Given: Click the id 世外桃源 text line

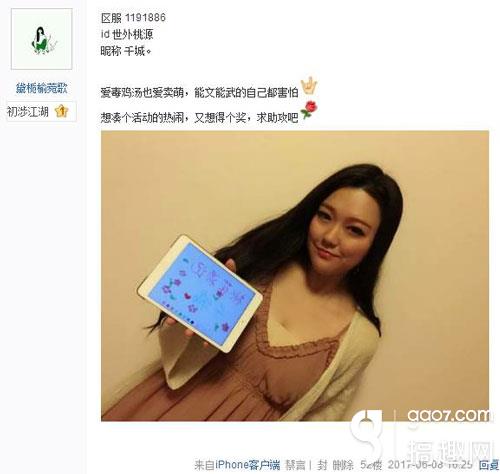Looking at the screenshot, I should tap(127, 34).
